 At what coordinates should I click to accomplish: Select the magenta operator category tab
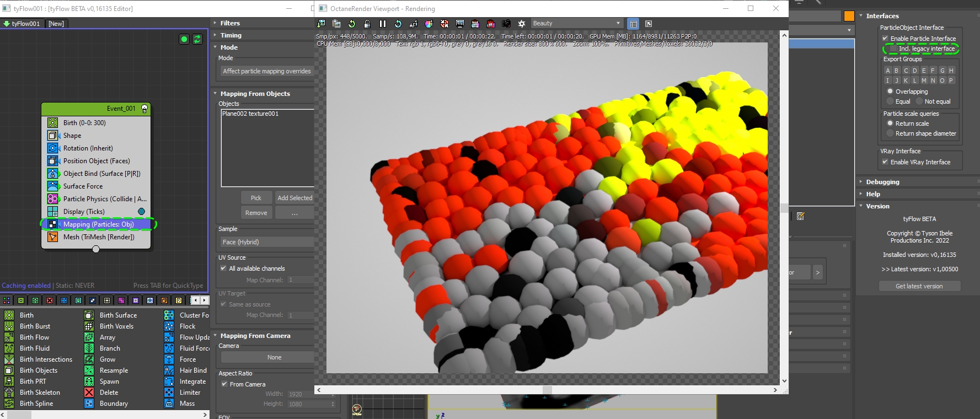click(x=121, y=300)
